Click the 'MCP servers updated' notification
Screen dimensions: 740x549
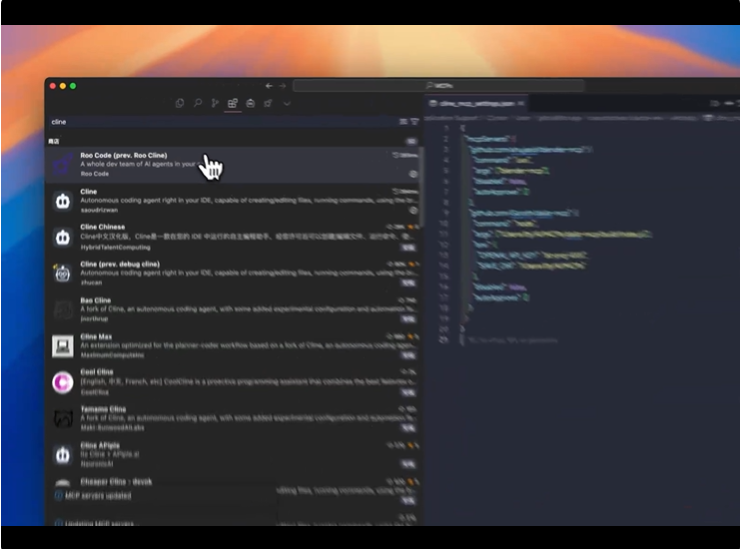pyautogui.click(x=98, y=496)
